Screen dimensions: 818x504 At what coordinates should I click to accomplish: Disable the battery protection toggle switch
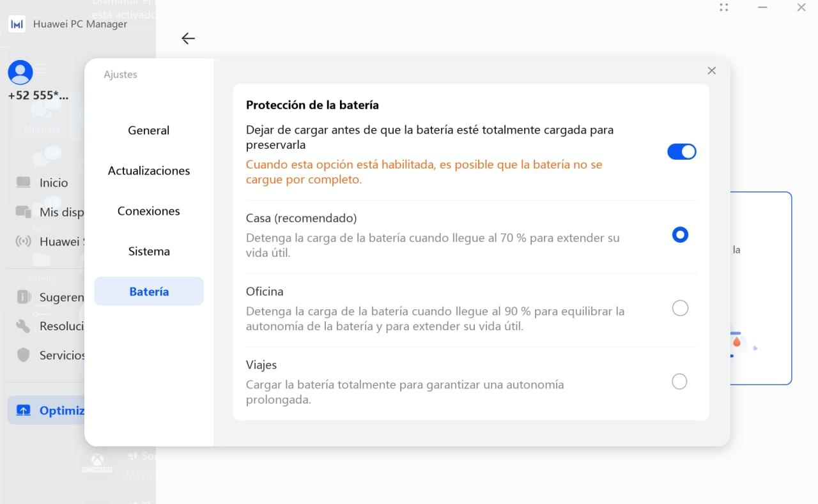pos(681,152)
